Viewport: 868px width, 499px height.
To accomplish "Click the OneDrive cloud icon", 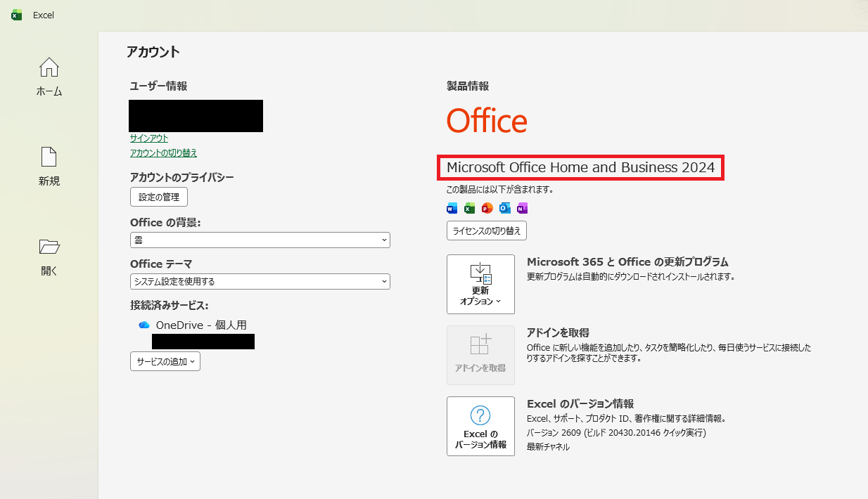I will point(144,325).
